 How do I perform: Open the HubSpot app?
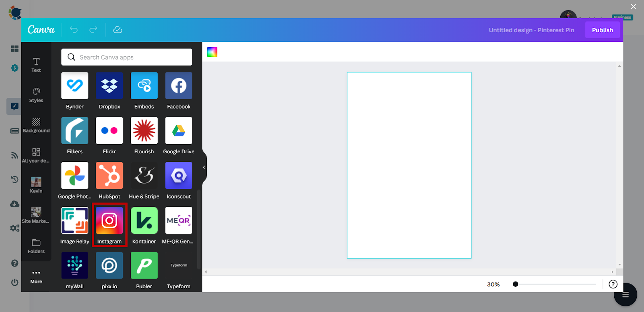(109, 176)
